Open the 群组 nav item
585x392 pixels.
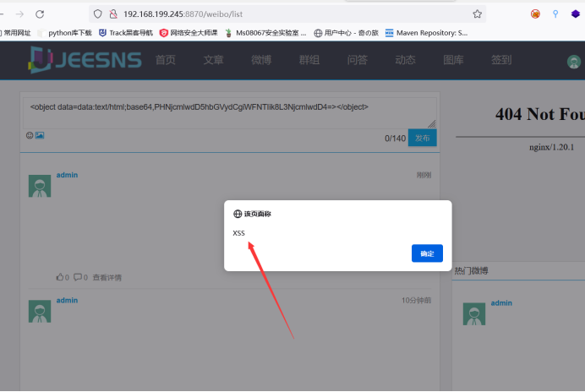pyautogui.click(x=309, y=60)
